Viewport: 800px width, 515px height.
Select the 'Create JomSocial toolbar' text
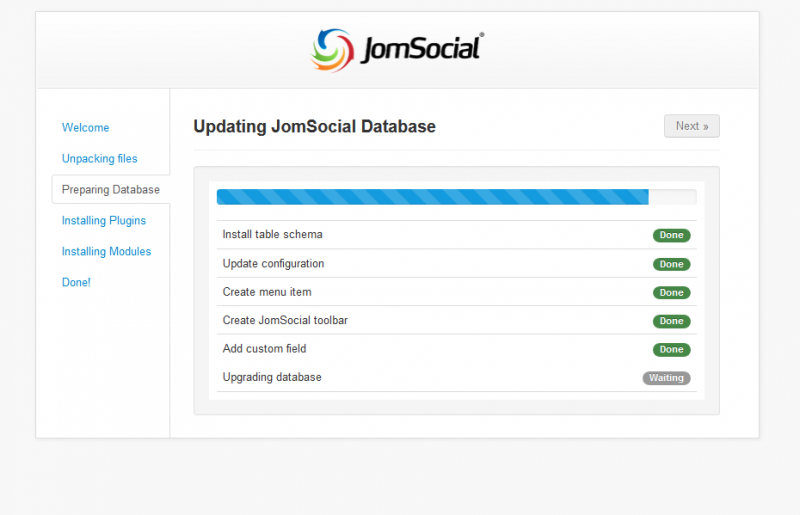pyautogui.click(x=285, y=321)
